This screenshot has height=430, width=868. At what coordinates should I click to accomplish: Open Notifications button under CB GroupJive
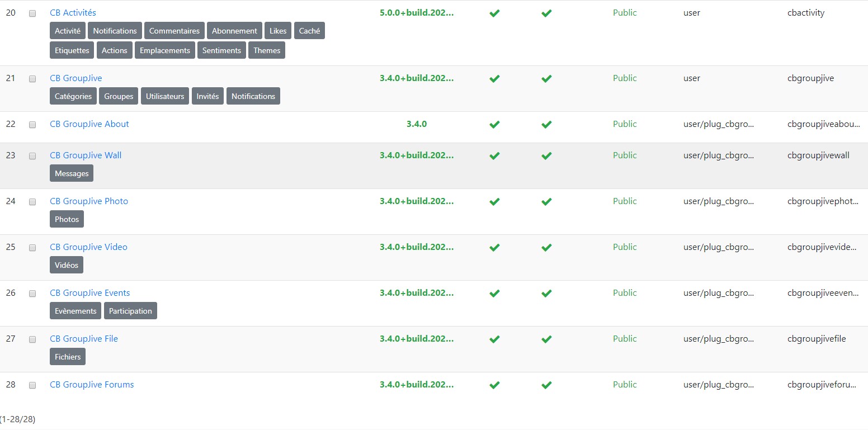(x=253, y=96)
